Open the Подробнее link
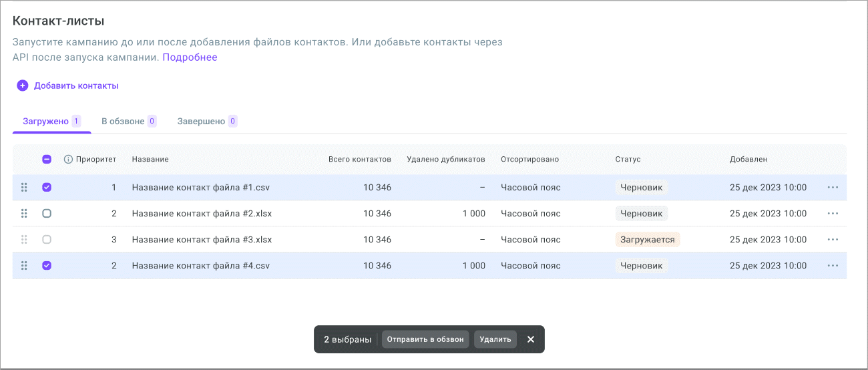Image resolution: width=868 pixels, height=370 pixels. pyautogui.click(x=190, y=57)
